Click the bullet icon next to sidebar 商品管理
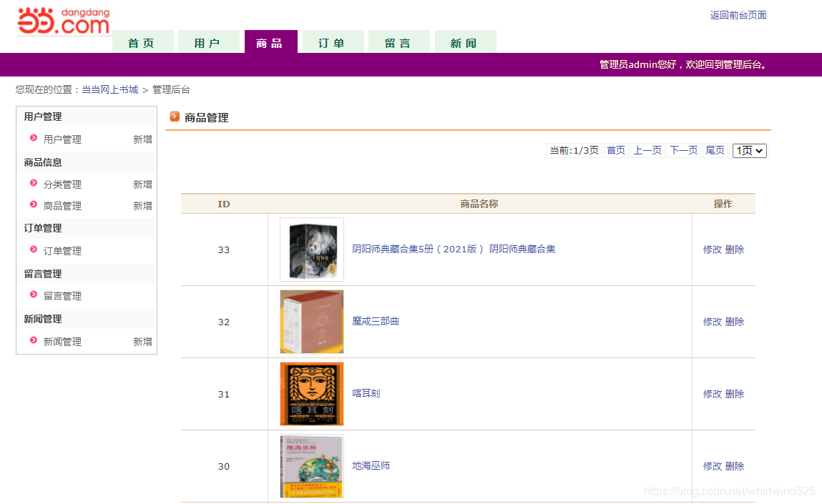The height and width of the screenshot is (504, 822). 34,204
